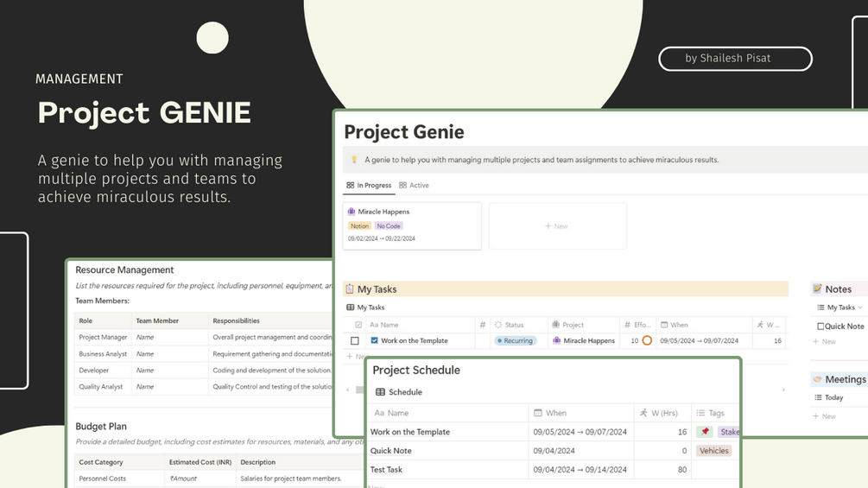The width and height of the screenshot is (868, 488).
Task: Click the Personnel Costs cell
Action: coord(119,478)
